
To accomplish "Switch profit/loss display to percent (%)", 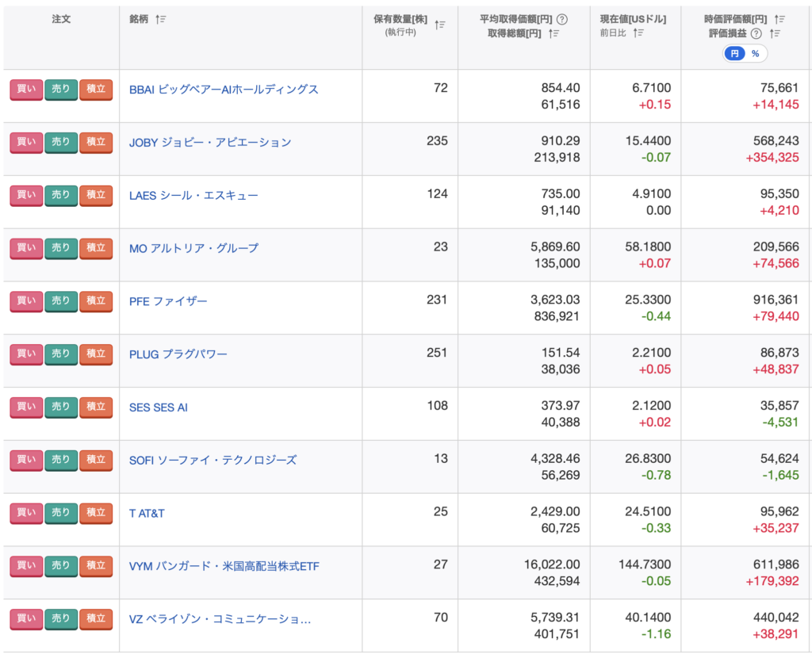I will [755, 53].
